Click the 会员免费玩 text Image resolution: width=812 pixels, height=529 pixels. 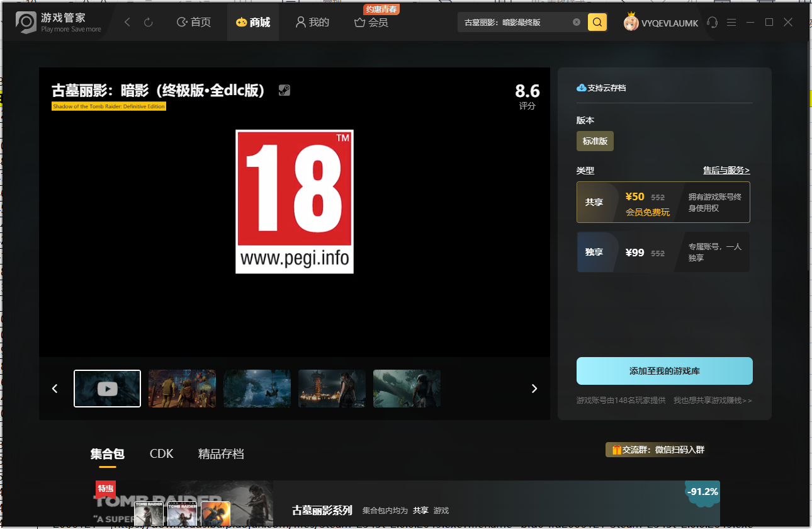pos(648,213)
